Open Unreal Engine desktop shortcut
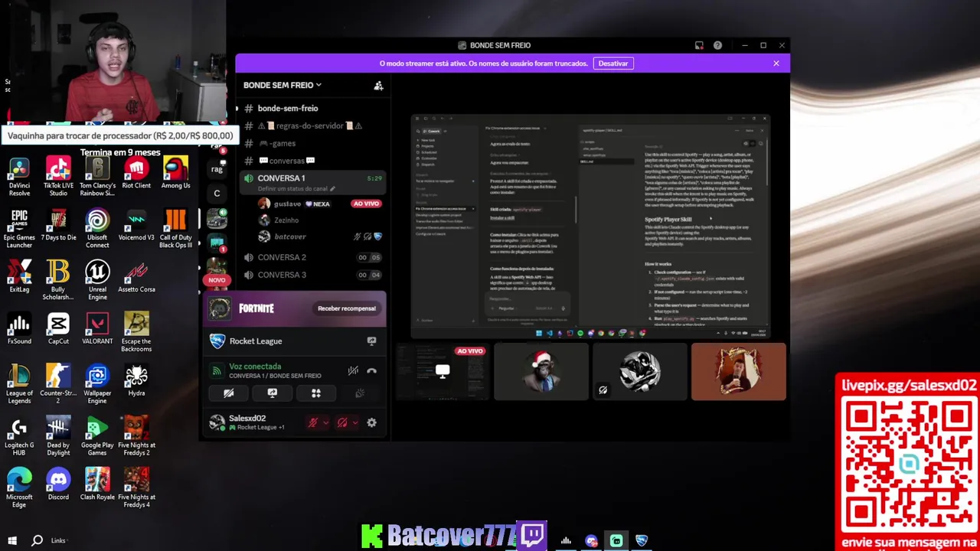The image size is (980, 551). pos(97,280)
